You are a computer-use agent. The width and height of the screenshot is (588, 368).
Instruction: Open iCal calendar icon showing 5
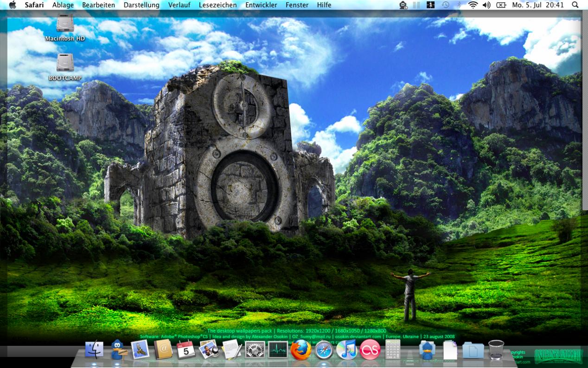186,349
